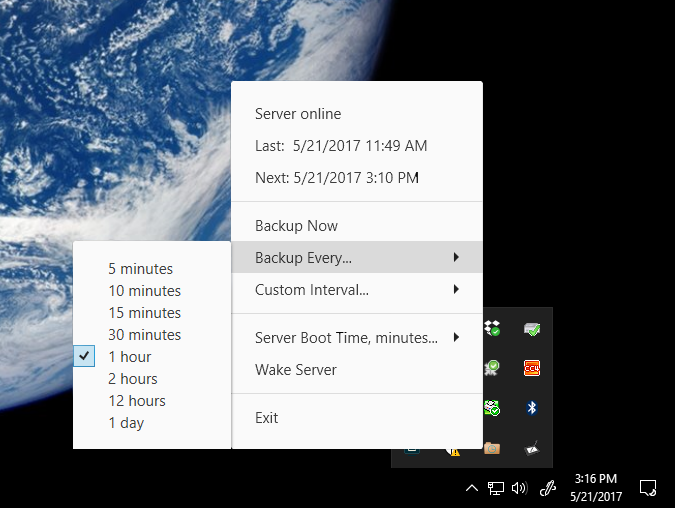Click the taskbar clock showing 3:16 PM

596,487
